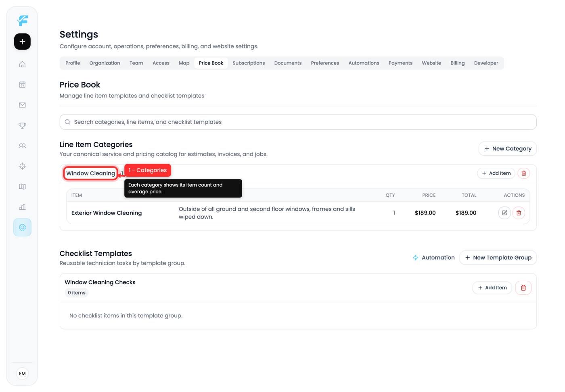Click the Line Item Categories heading
The height and width of the screenshot is (392, 565).
96,144
